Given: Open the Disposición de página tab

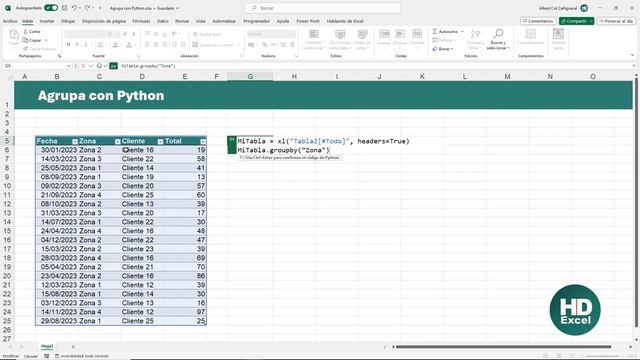Looking at the screenshot, I should [104, 21].
